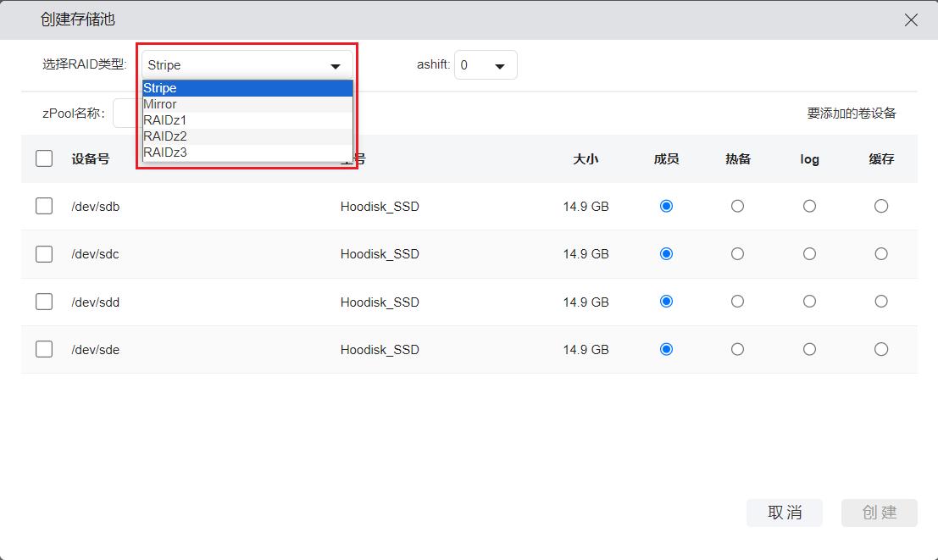Tick the select-all devices header checkbox
This screenshot has width=938, height=560.
point(44,158)
